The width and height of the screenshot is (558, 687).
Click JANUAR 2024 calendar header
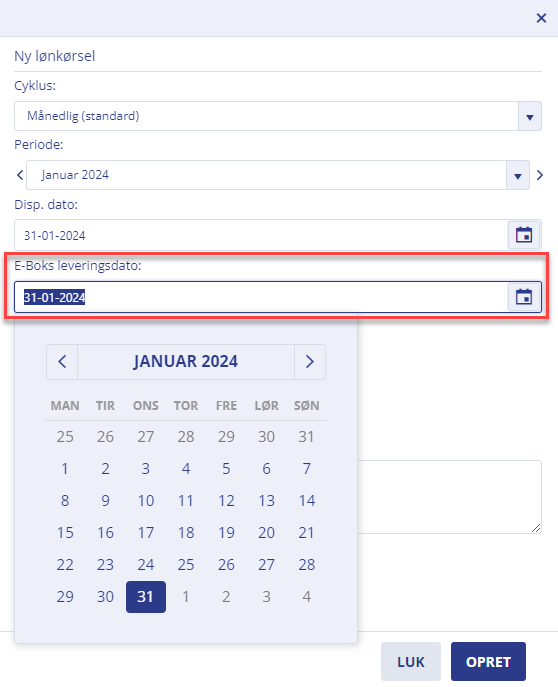(x=186, y=362)
